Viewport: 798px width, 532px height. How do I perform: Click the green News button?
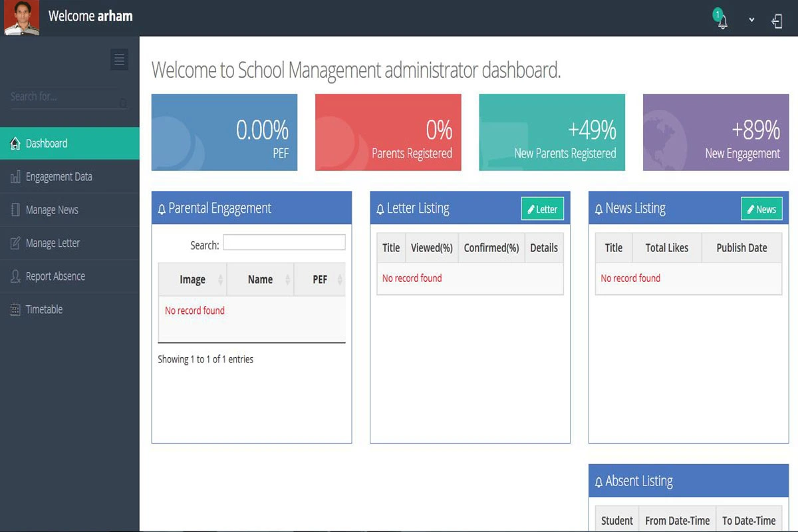pyautogui.click(x=761, y=209)
